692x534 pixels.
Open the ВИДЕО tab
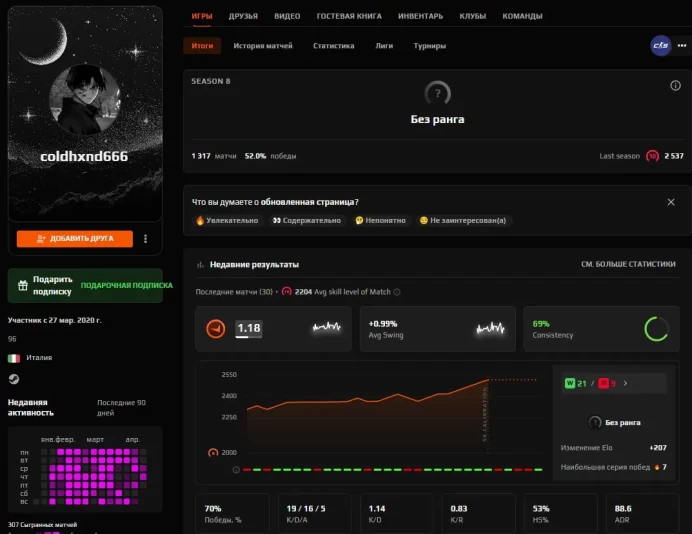tap(287, 16)
